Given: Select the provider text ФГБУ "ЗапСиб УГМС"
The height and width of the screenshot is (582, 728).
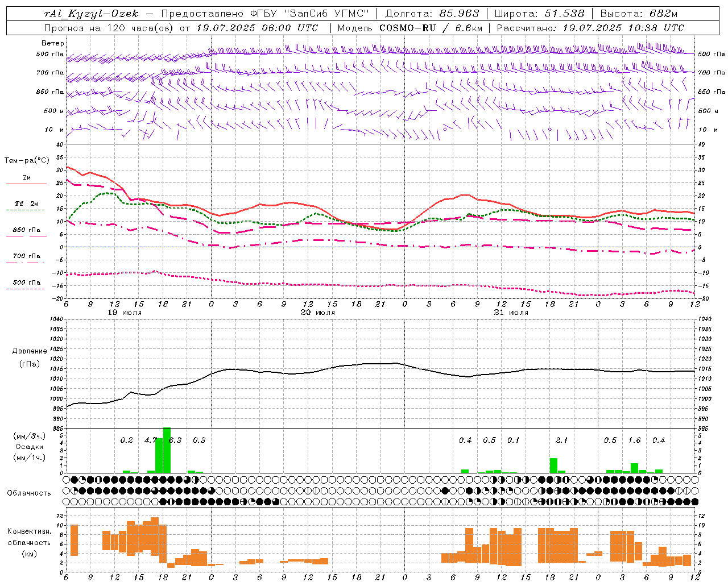Looking at the screenshot, I should point(309,14).
